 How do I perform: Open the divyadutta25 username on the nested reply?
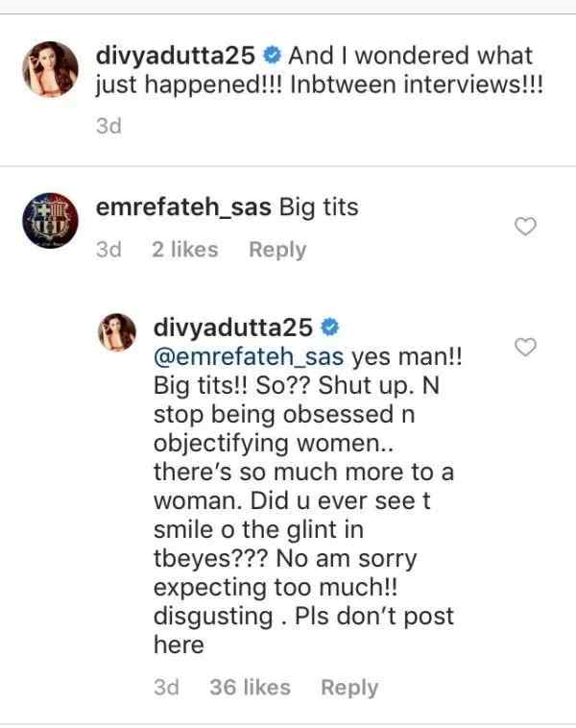tap(232, 328)
